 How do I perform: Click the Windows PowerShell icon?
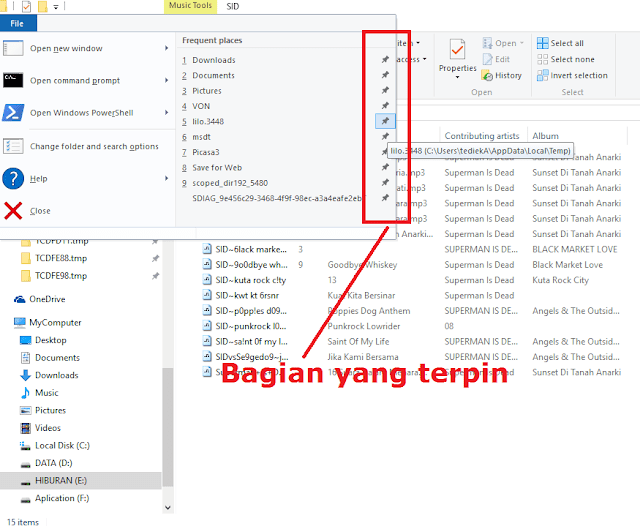tap(13, 113)
